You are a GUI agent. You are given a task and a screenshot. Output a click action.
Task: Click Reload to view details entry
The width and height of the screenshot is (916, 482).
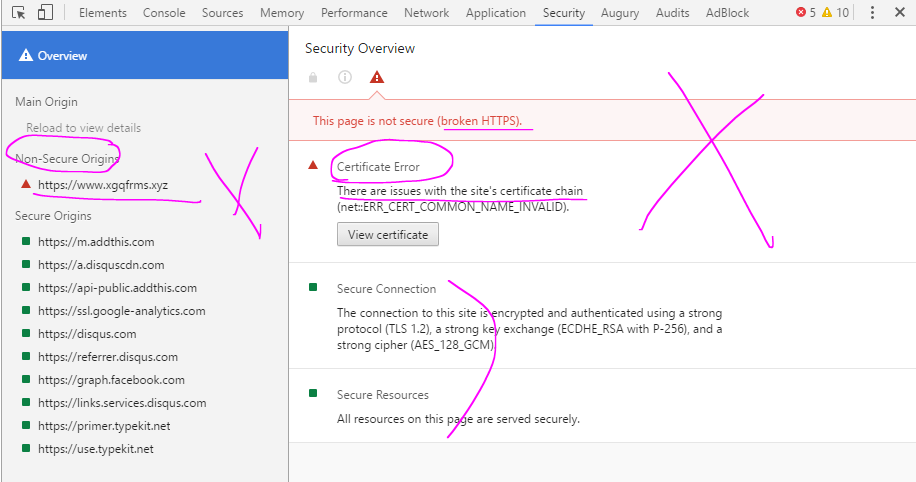(83, 128)
